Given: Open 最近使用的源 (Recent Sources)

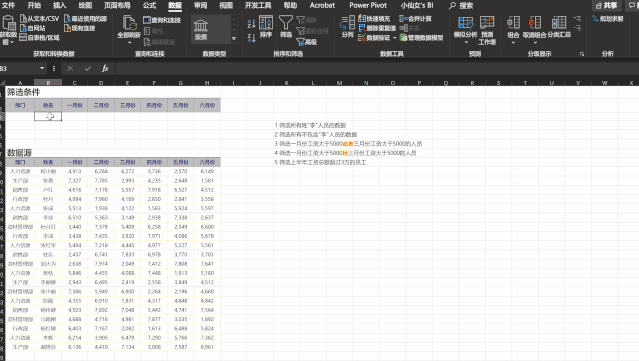Looking at the screenshot, I should [85, 19].
